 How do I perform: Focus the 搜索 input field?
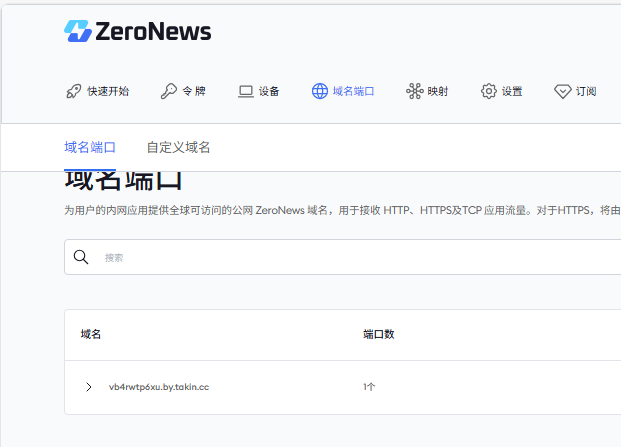point(343,257)
